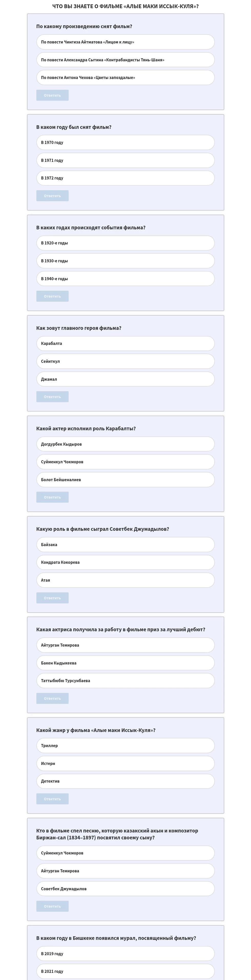This screenshot has width=251, height=980.
Task: Choose the «Истерн» genre option
Action: (125, 763)
